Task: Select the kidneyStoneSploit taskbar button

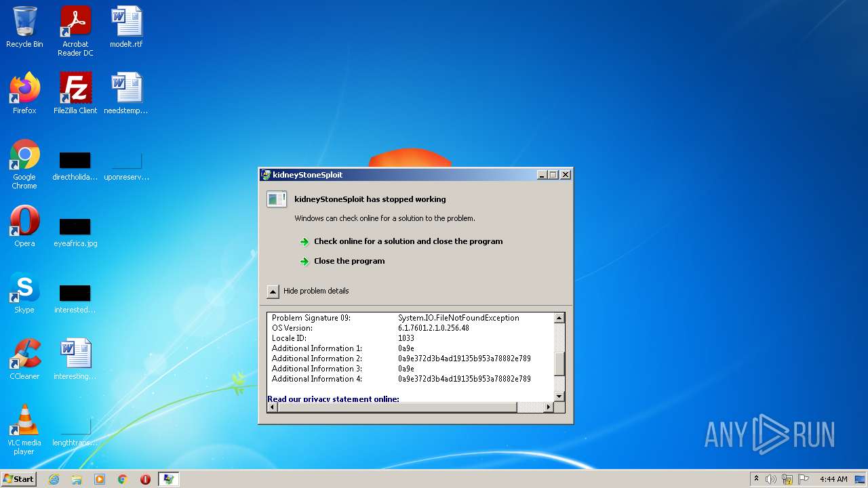Action: tap(168, 479)
